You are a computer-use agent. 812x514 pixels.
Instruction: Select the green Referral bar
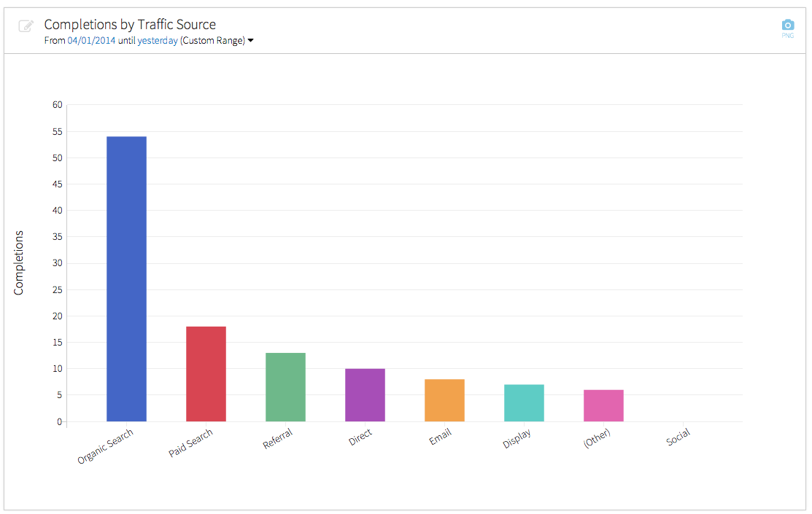tap(285, 386)
